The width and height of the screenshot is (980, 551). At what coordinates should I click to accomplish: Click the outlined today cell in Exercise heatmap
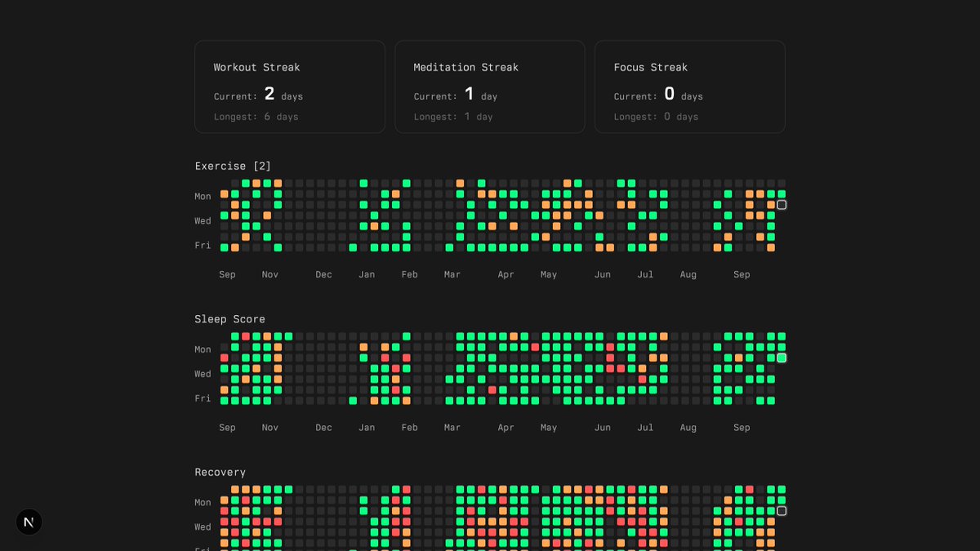[x=782, y=205]
